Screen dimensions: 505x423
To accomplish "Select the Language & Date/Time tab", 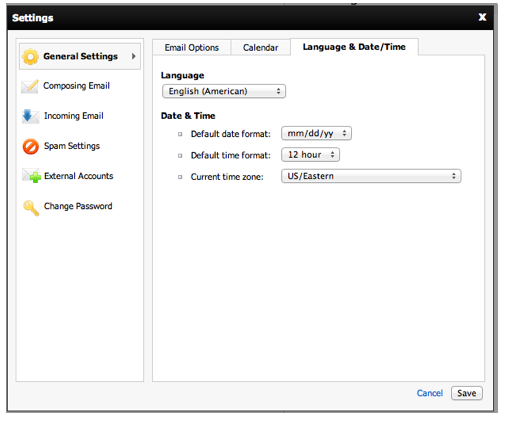I will tap(354, 47).
